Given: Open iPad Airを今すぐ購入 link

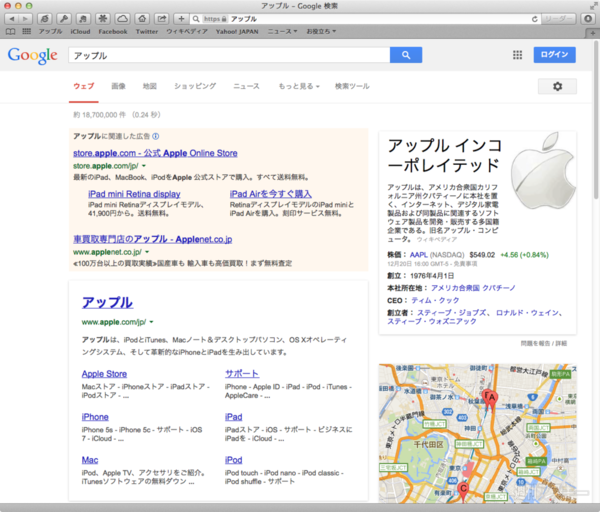Looking at the screenshot, I should coord(271,194).
